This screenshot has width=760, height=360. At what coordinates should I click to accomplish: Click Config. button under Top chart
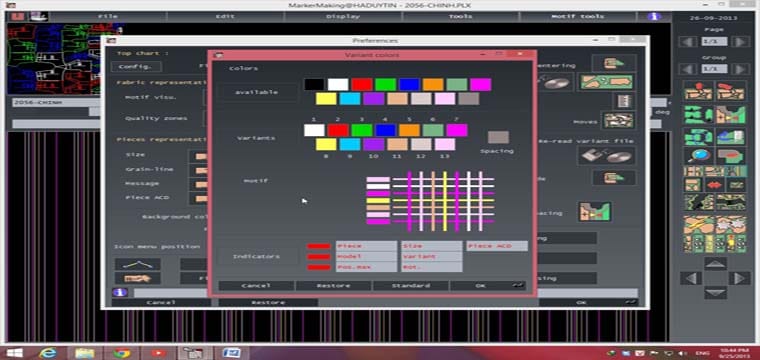[136, 66]
